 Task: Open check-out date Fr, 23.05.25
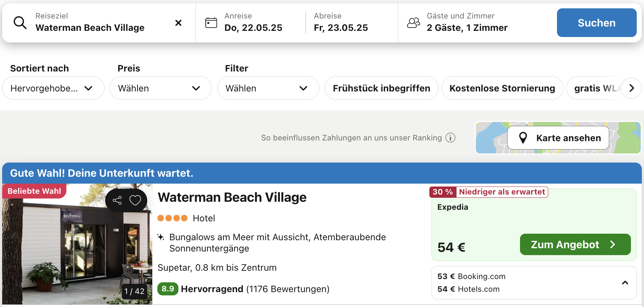[x=341, y=22]
